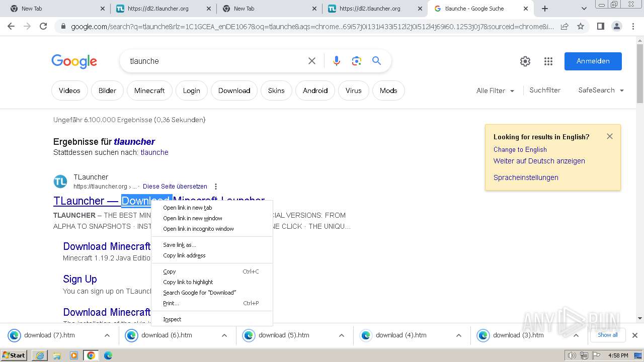Click into the Google search field
Viewport: 644px width, 362px height.
click(x=216, y=61)
